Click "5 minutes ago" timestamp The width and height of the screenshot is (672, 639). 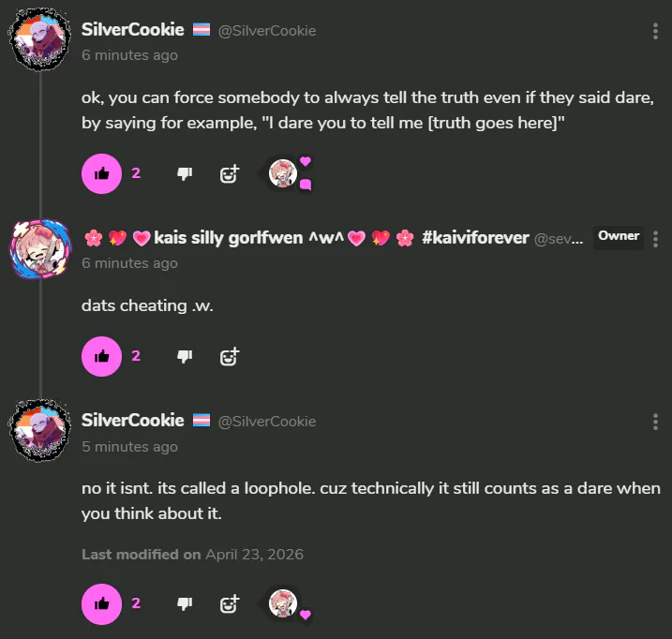(129, 447)
